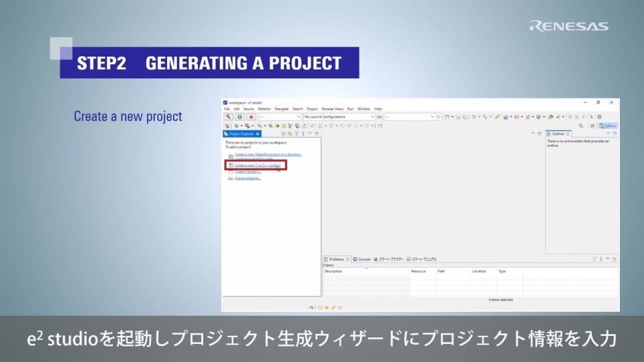Screen dimensions: 644x362
Task: Select the Problems tab
Action: [x=336, y=259]
